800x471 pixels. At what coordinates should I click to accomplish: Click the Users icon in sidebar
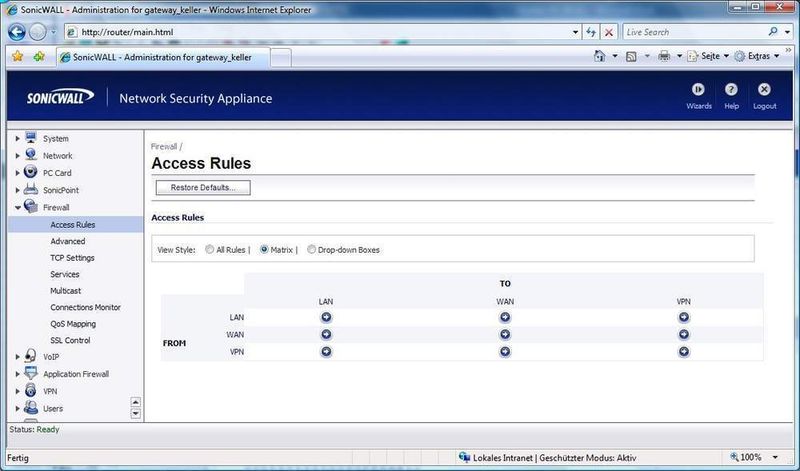31,408
